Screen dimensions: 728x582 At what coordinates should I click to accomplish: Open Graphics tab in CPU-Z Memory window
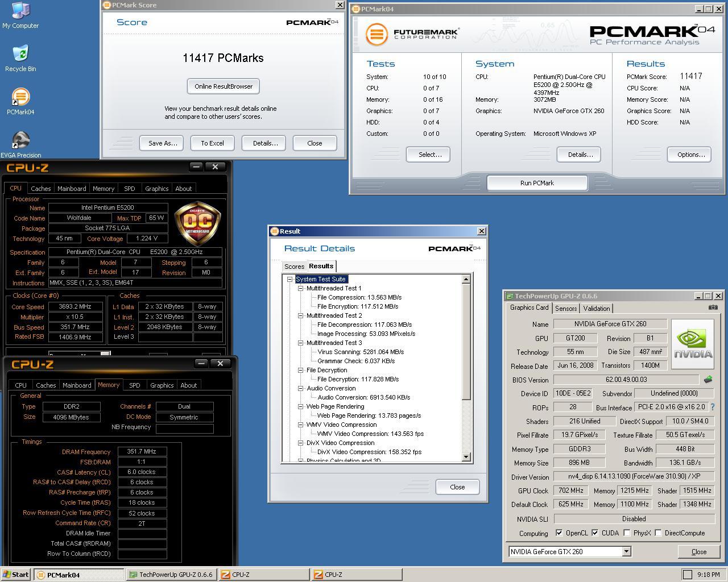pos(162,385)
